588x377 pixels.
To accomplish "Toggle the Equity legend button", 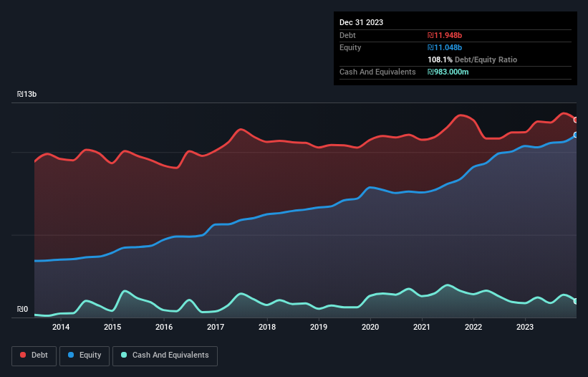I will [x=85, y=355].
